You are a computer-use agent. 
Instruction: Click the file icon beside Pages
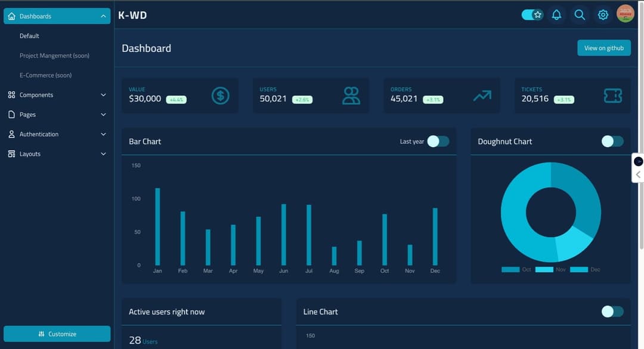pyautogui.click(x=11, y=114)
